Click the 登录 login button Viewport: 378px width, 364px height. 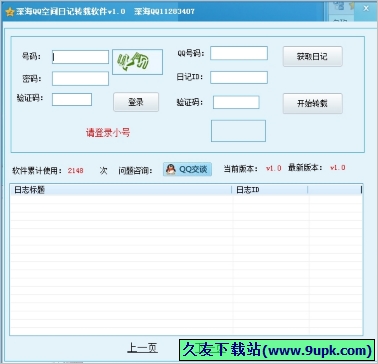136,102
